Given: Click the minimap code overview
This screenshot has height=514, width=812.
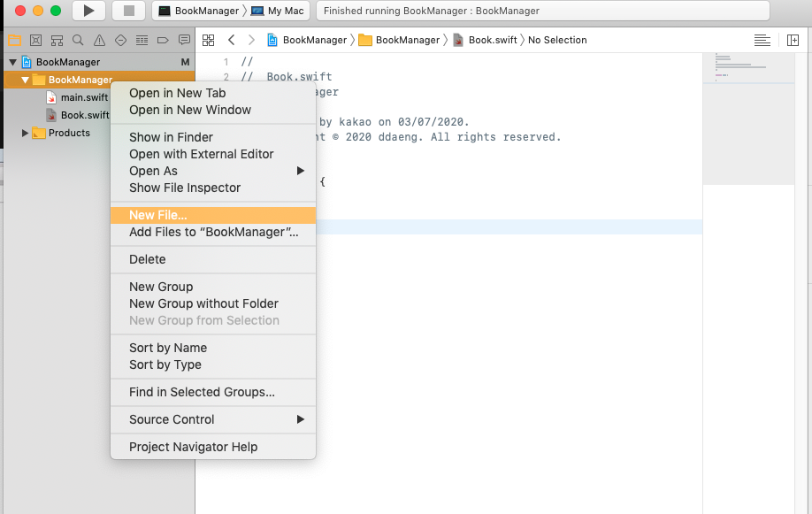Looking at the screenshot, I should [748, 119].
